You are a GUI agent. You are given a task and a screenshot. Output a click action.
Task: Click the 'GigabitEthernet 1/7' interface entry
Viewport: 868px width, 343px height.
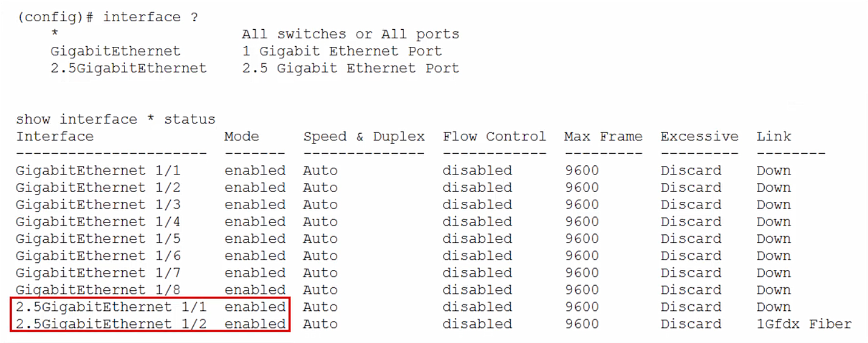(x=98, y=273)
